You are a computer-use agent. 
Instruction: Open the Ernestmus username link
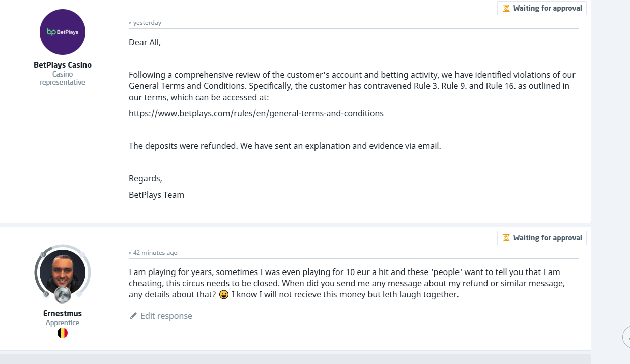point(63,313)
